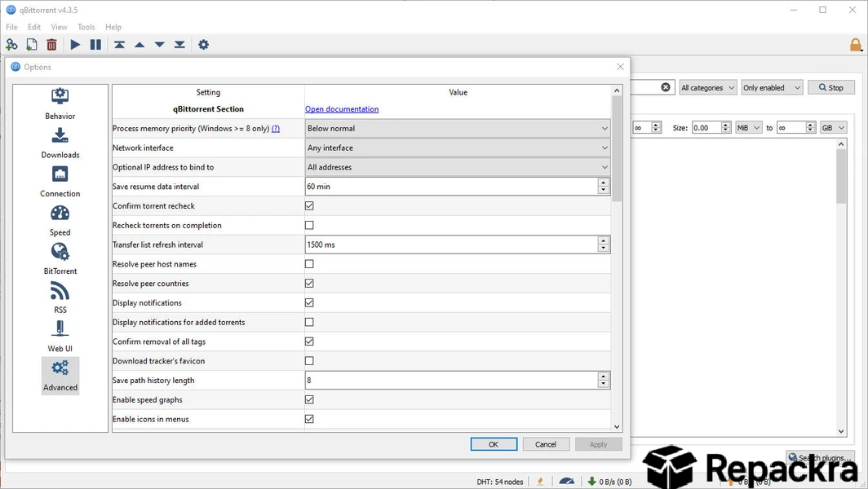The image size is (868, 489).
Task: Open the Tools menu
Action: pos(86,27)
